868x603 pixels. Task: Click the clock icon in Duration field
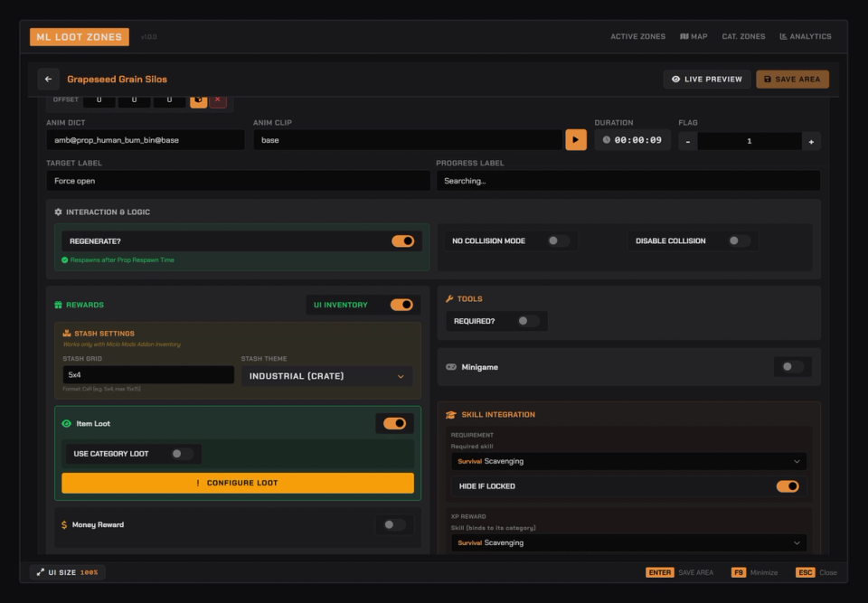click(x=606, y=140)
